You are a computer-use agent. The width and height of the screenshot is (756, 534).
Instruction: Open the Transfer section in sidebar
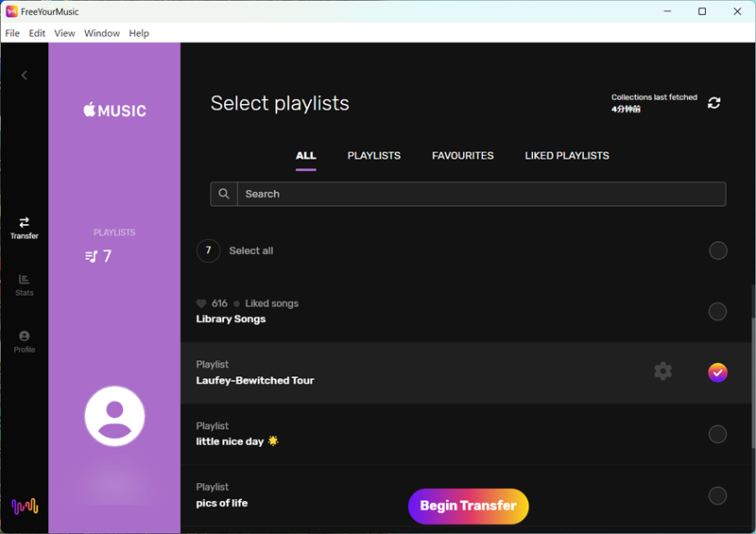[x=25, y=228]
